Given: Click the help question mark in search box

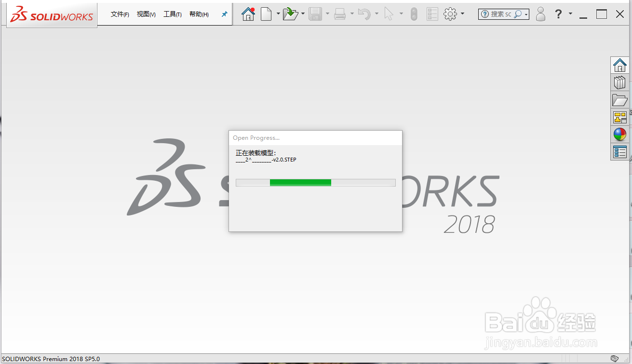Looking at the screenshot, I should point(485,14).
